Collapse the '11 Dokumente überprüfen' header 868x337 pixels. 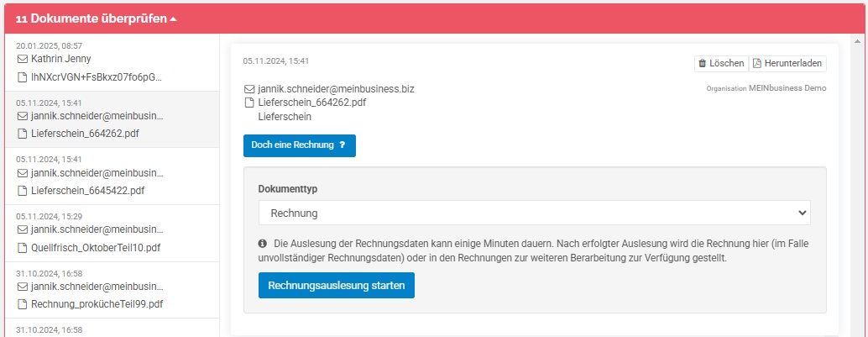coord(97,18)
